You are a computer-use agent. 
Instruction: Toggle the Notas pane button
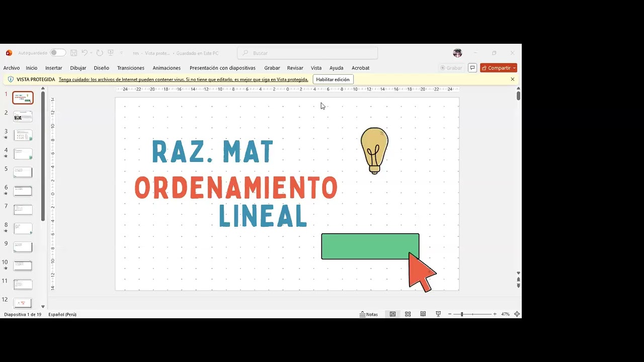[369, 314]
